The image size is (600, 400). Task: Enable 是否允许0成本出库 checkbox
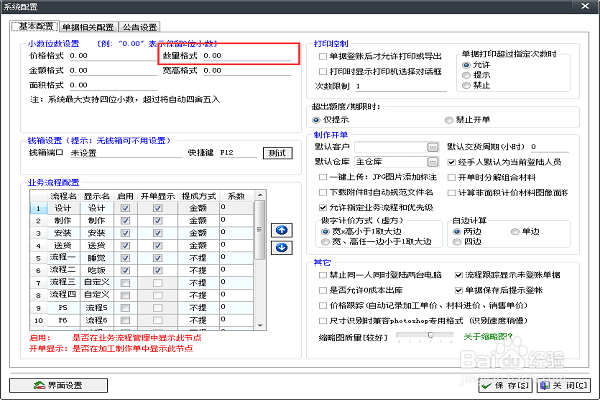point(323,291)
